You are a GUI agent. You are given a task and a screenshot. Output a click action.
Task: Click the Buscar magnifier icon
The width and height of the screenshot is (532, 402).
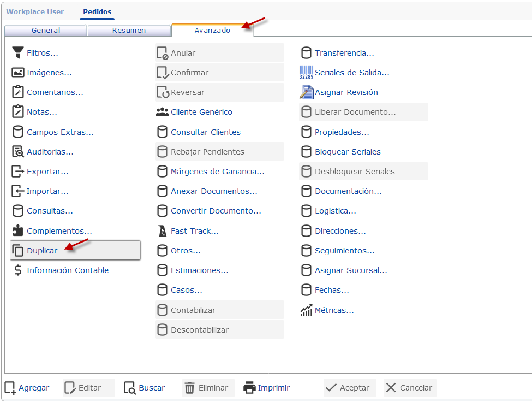pyautogui.click(x=130, y=387)
